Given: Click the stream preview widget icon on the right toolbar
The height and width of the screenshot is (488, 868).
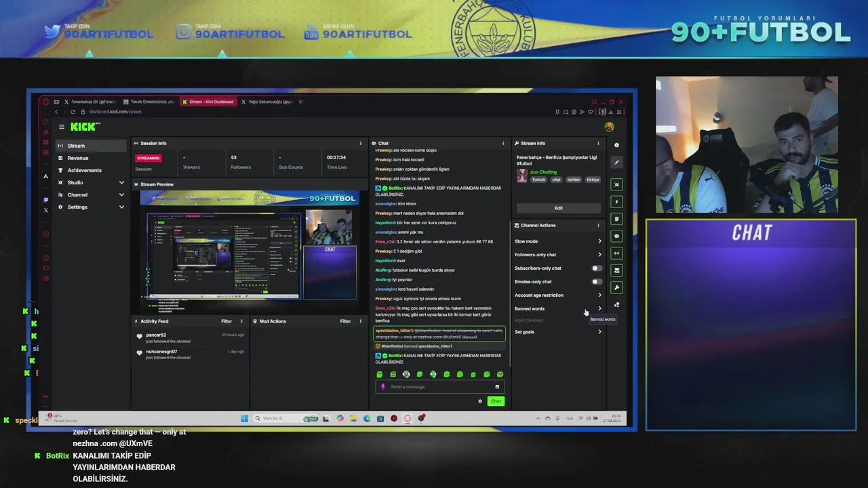Looking at the screenshot, I should 616,184.
